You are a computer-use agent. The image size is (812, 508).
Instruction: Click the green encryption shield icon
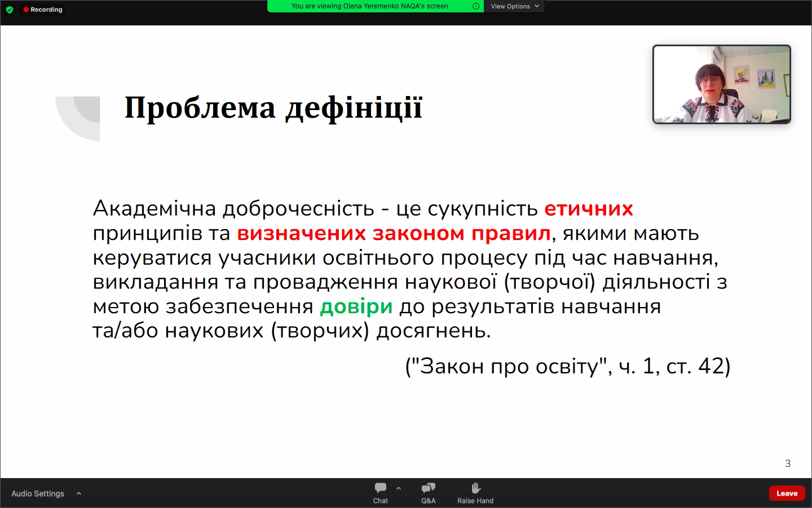pos(10,10)
